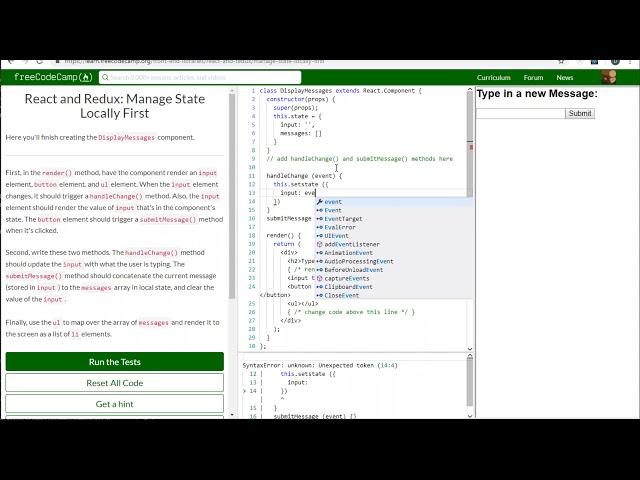
Task: Click the freeCodeCamp logo
Action: click(53, 77)
